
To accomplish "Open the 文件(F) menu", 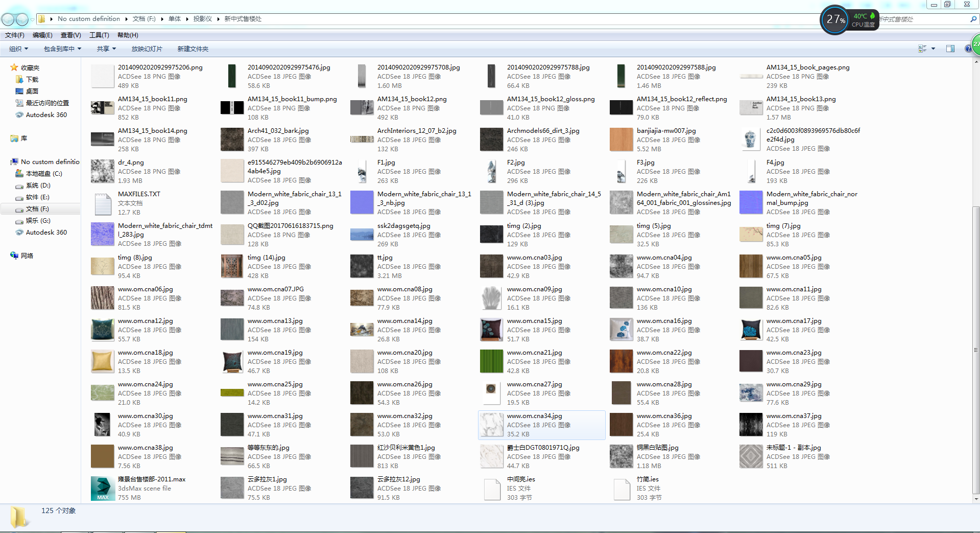I will 15,35.
